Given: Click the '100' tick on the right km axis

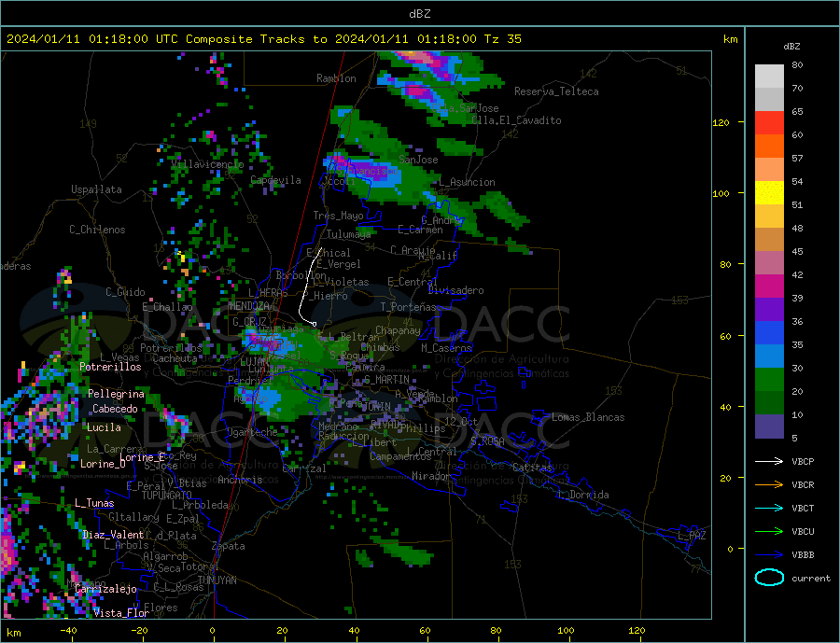Looking at the screenshot, I should coord(721,193).
